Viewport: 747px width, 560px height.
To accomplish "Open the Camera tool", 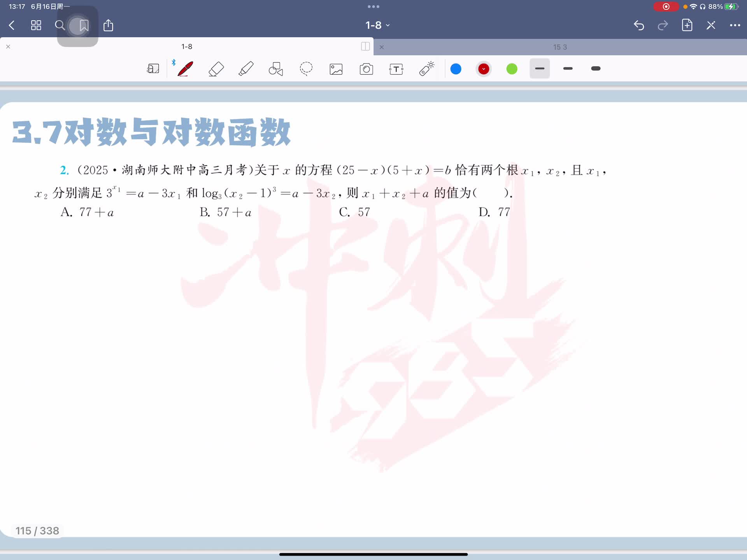I will (366, 69).
